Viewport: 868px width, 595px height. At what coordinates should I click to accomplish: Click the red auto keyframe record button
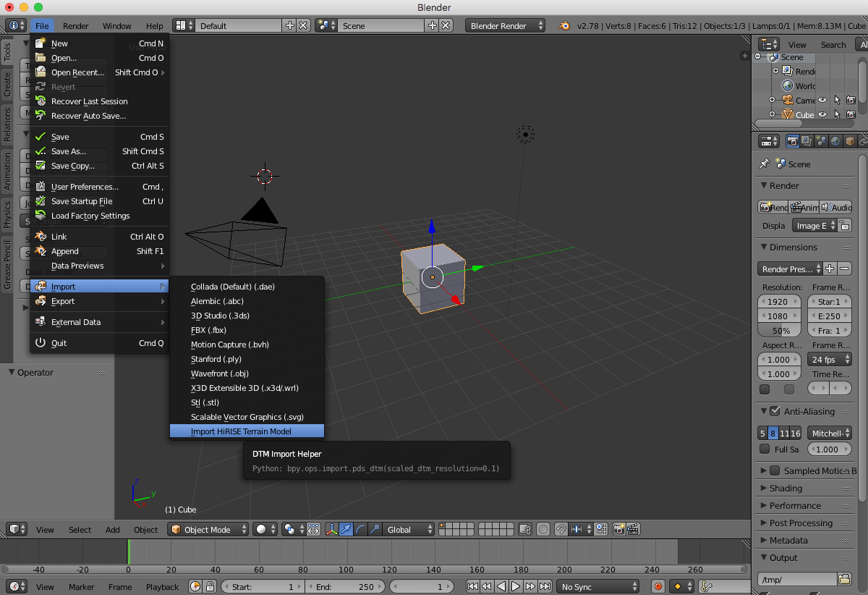point(658,587)
